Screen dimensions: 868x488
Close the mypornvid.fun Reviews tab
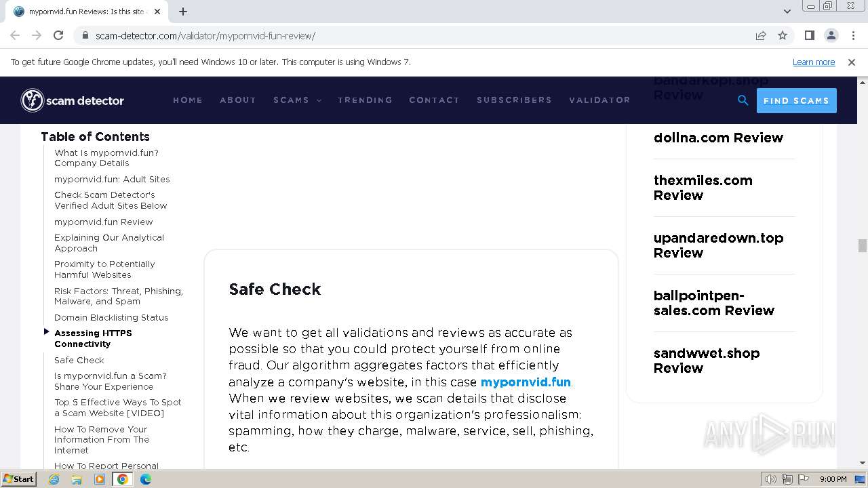click(157, 12)
